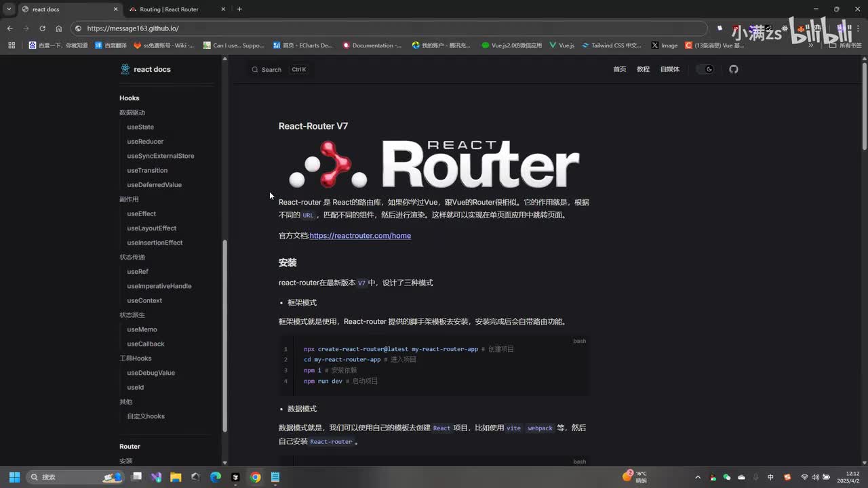Switch to the Routing | React Router tab

pos(176,9)
